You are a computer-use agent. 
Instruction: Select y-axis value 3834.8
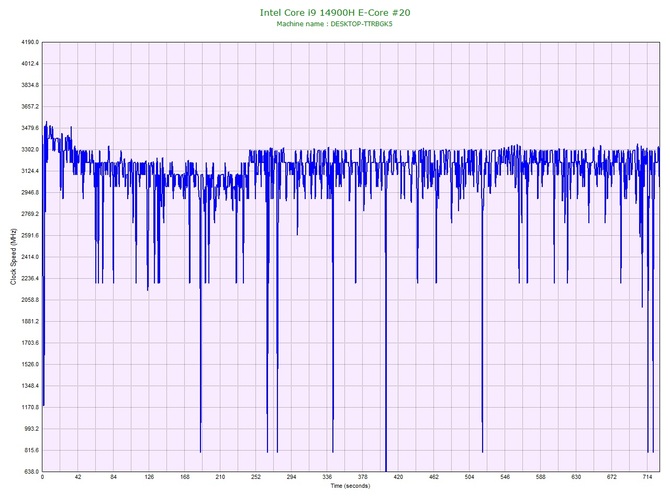click(x=30, y=85)
